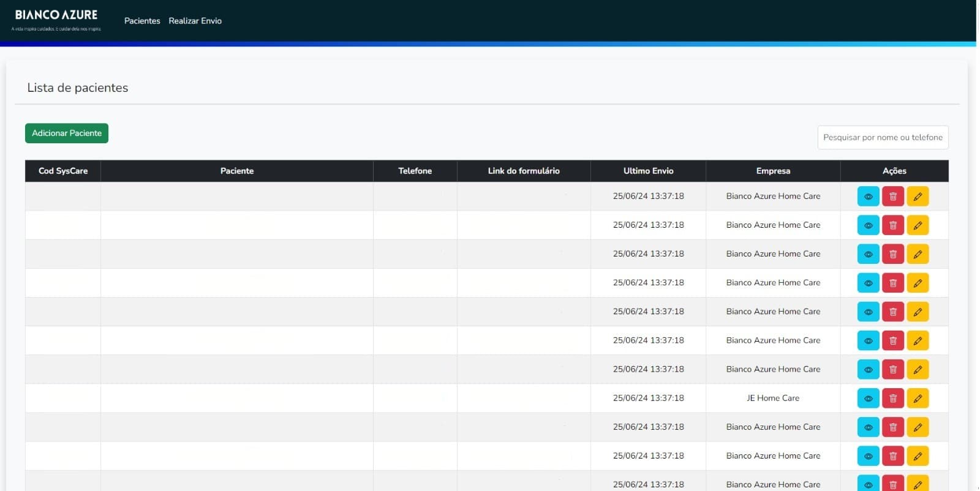Screen dimensions: 980x491
Task: Click the eye icon in the fifth row
Action: (x=868, y=312)
